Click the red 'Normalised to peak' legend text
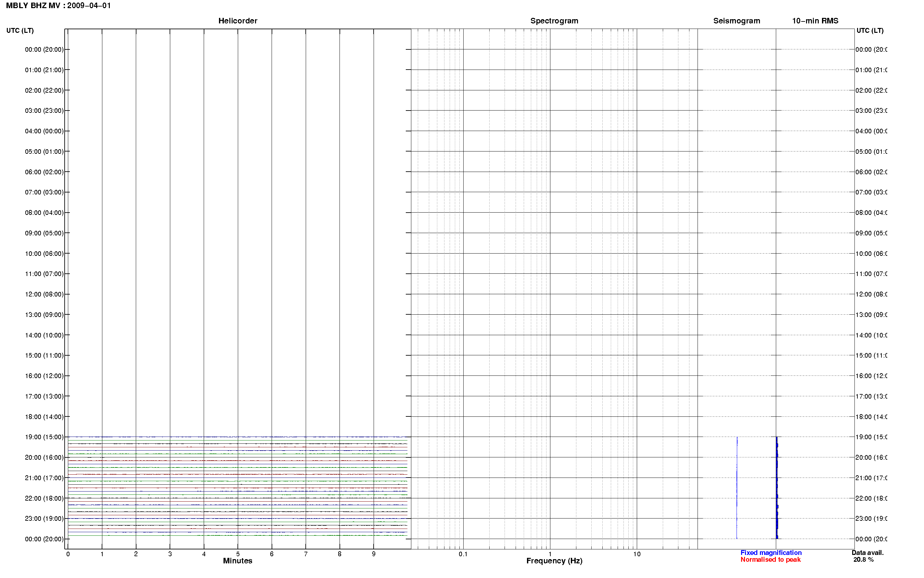Viewport: 924px width, 578px height. pyautogui.click(x=770, y=560)
